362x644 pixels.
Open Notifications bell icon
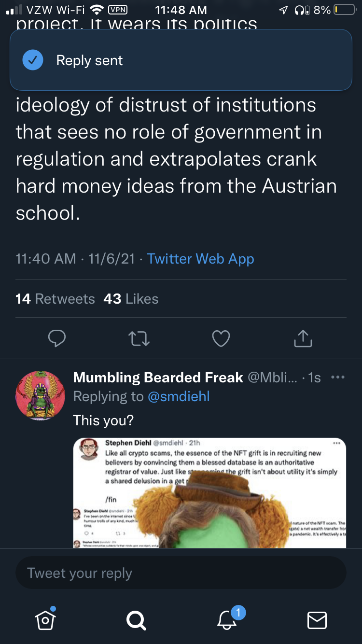(x=228, y=619)
